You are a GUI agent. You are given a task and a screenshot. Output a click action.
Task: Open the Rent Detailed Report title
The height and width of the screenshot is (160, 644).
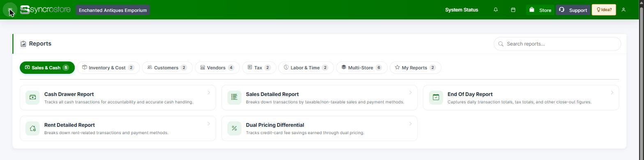point(69,125)
